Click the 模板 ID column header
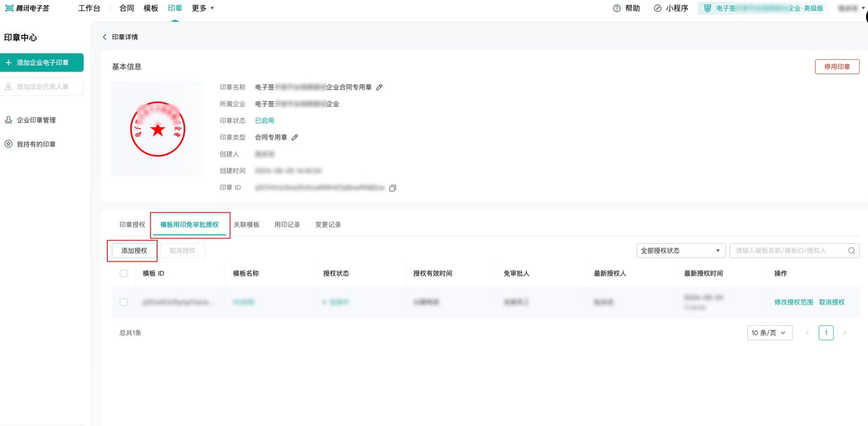This screenshot has width=868, height=426. coord(153,273)
